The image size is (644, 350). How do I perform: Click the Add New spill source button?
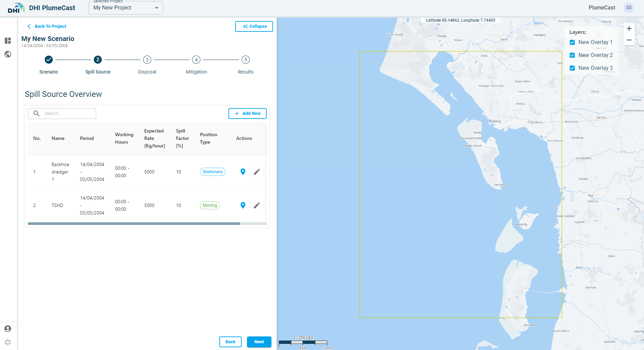coord(247,114)
